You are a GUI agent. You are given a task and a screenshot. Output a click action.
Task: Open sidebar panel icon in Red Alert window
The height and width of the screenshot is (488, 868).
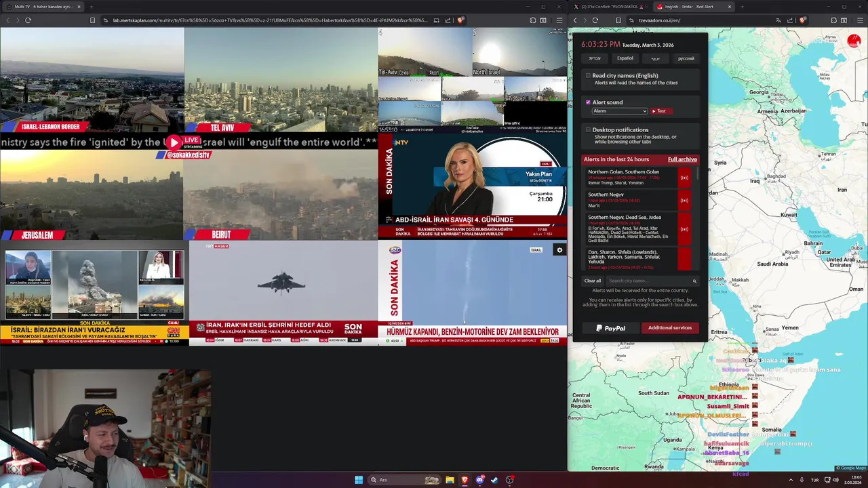[843, 20]
